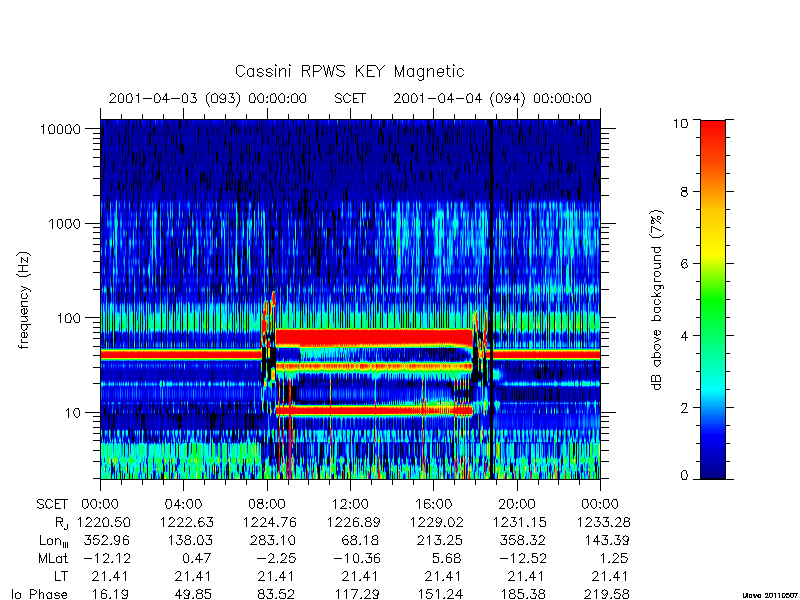The image size is (800, 600).
Task: Click the Io Phase value 185.38
Action: [523, 594]
